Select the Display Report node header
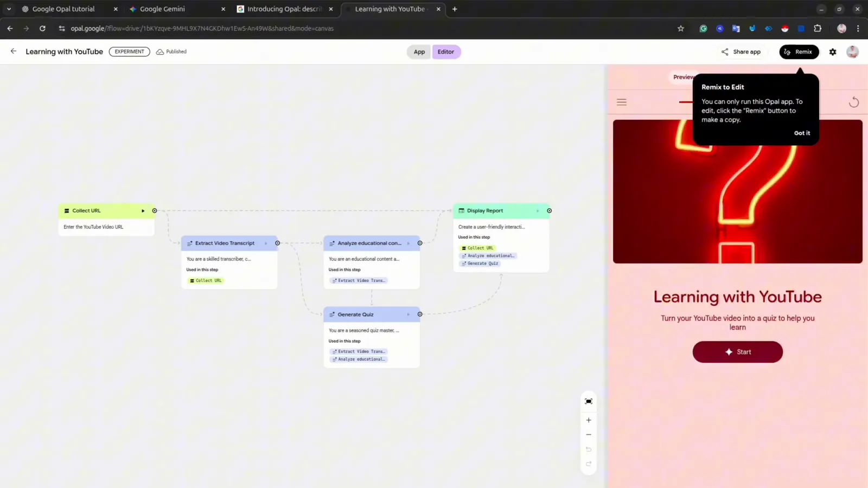This screenshot has height=488, width=868. coord(501,211)
